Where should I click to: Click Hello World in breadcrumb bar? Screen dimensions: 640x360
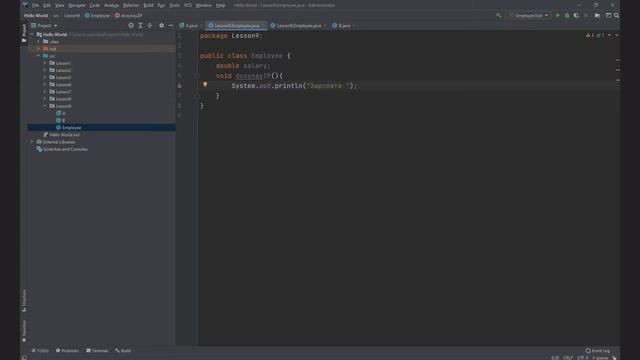tap(36, 16)
